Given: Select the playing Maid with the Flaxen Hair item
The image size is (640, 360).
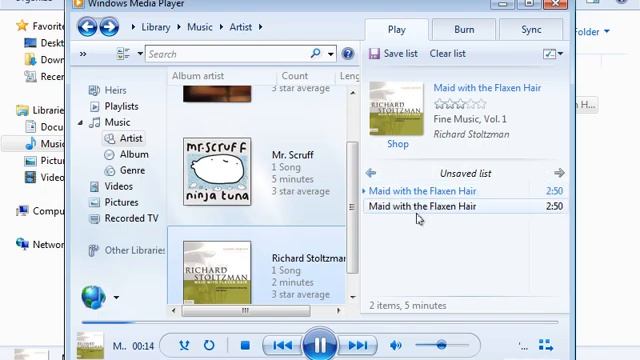Looking at the screenshot, I should pyautogui.click(x=465, y=191).
